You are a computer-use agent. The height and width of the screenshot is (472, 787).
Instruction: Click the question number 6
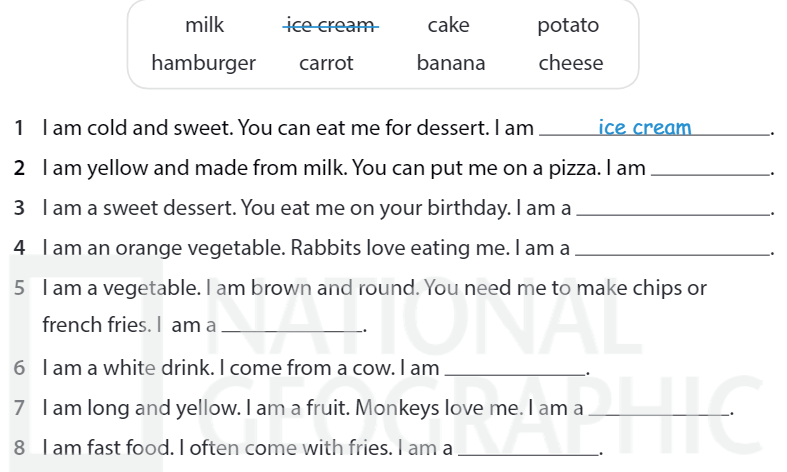click(19, 368)
